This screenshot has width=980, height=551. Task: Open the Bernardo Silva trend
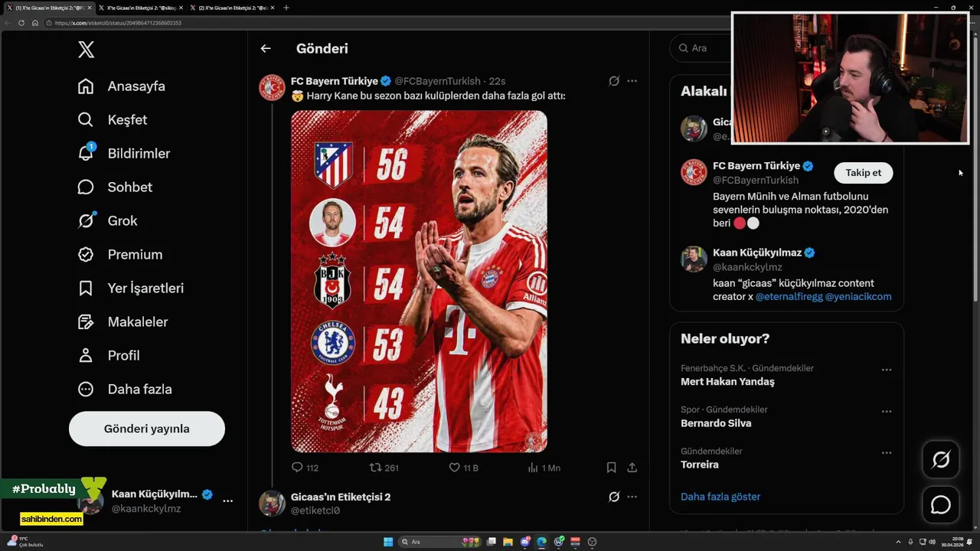(716, 423)
